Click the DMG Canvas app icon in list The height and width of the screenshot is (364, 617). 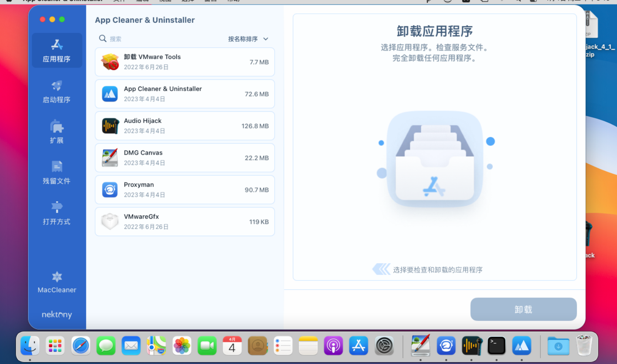pos(110,158)
